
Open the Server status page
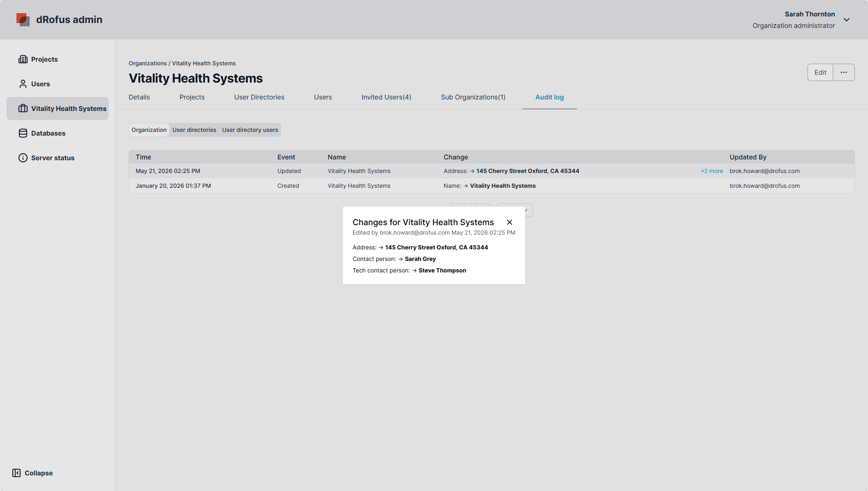pos(58,158)
